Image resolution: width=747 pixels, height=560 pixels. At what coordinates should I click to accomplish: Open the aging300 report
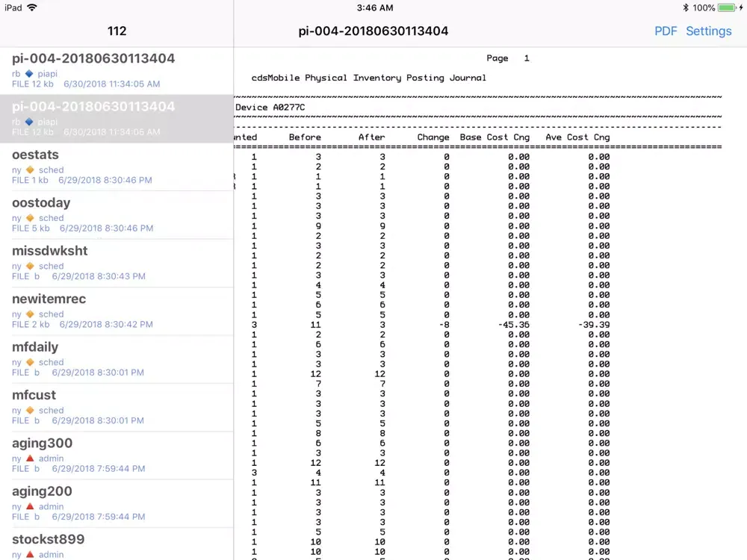pyautogui.click(x=117, y=455)
